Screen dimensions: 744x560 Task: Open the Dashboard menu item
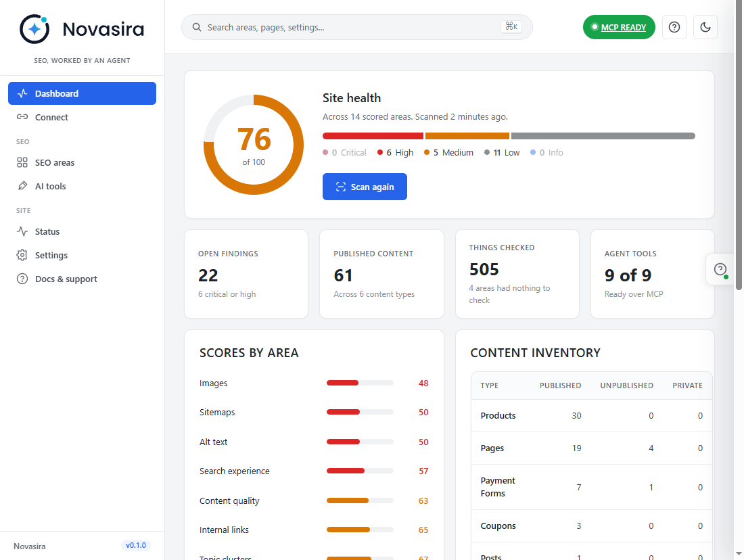82,93
